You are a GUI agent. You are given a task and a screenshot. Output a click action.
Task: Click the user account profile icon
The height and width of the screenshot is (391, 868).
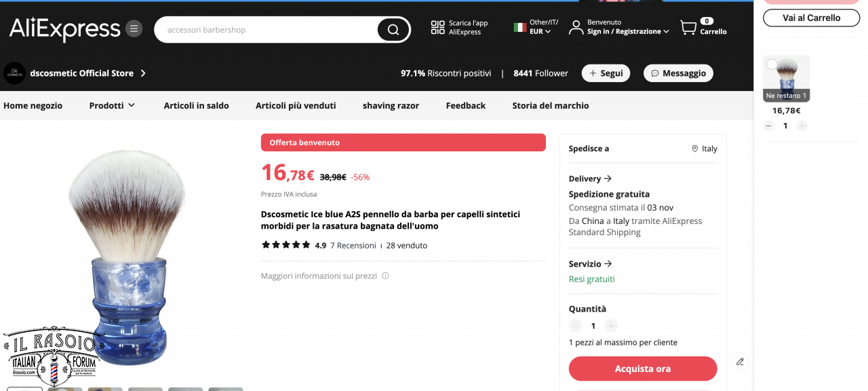(x=576, y=27)
